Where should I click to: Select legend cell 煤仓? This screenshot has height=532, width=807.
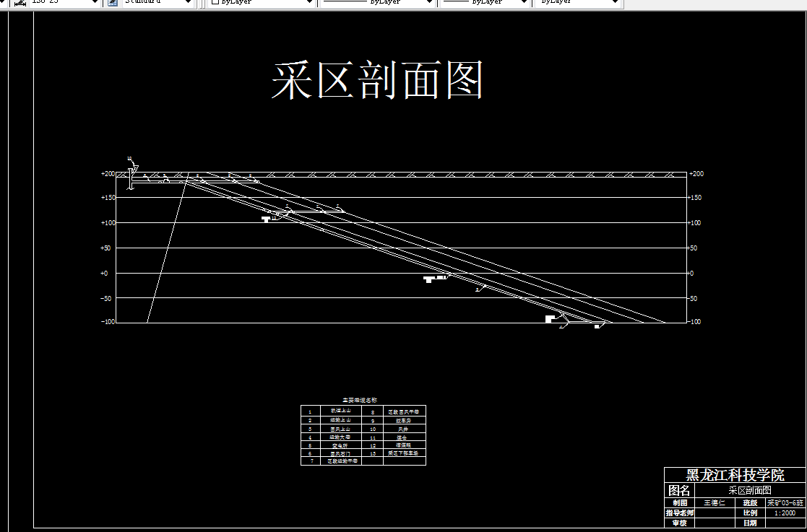[x=402, y=437]
